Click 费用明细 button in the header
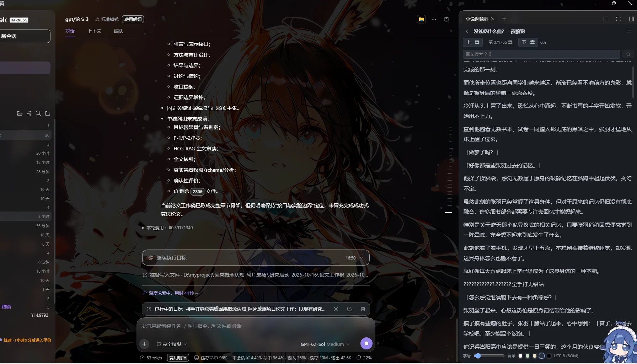 point(133,19)
